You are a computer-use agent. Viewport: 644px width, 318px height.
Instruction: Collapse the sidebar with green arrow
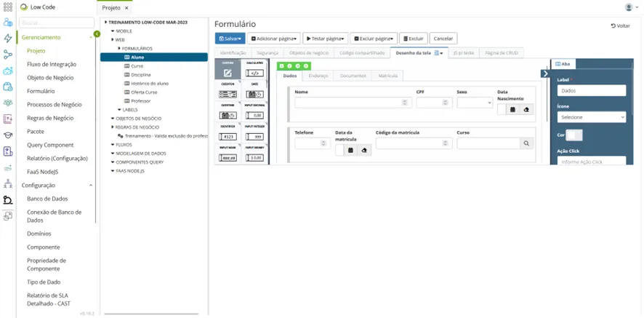(x=97, y=33)
